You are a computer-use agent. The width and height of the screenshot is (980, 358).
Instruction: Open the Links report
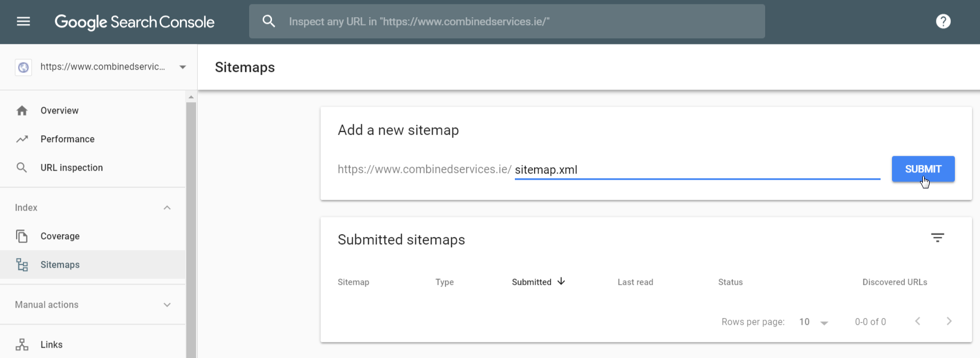[93, 345]
